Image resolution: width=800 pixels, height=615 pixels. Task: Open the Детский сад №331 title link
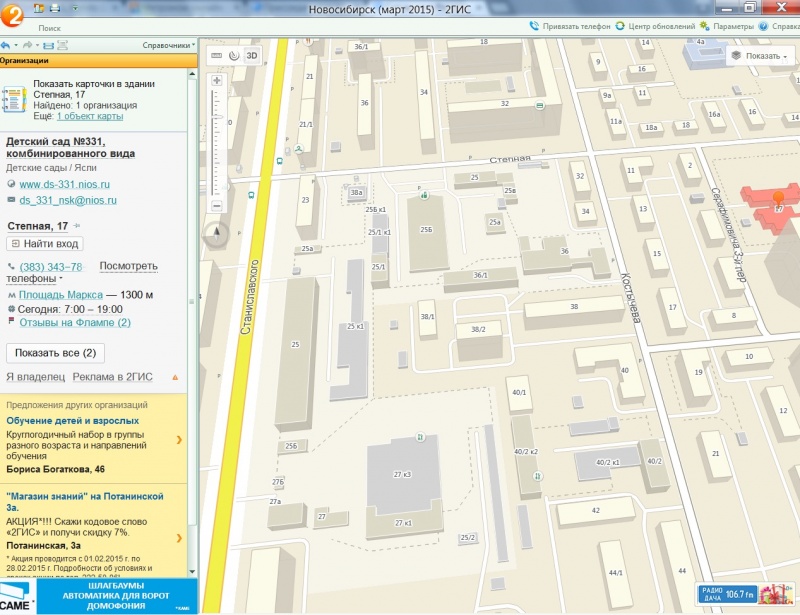pyautogui.click(x=70, y=147)
